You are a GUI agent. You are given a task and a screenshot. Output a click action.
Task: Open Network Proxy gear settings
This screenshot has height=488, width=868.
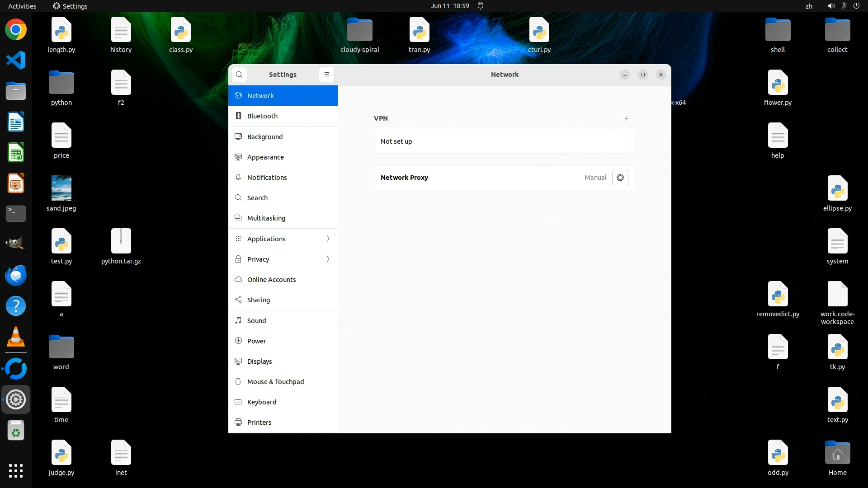[620, 178]
